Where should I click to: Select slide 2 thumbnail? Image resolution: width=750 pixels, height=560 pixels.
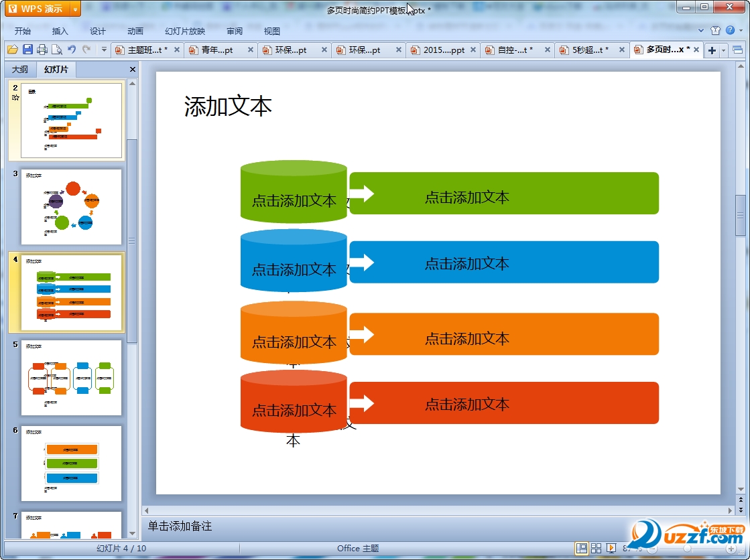71,121
